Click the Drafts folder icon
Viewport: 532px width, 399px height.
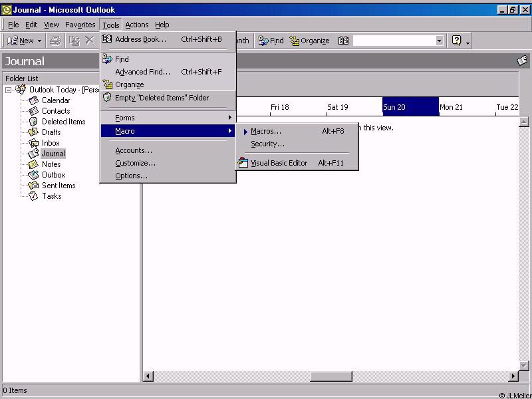coord(34,132)
